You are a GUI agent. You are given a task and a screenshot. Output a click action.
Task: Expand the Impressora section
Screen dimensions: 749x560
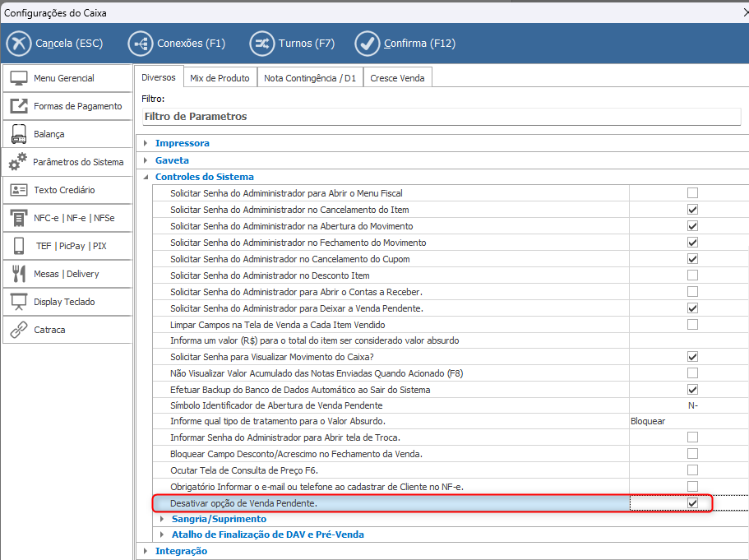[146, 143]
